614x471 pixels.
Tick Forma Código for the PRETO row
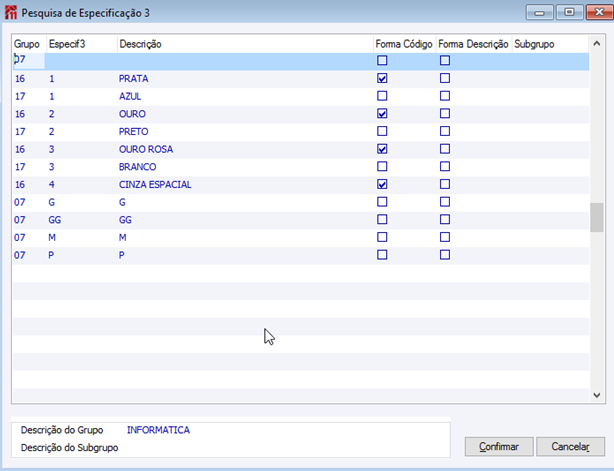point(382,131)
